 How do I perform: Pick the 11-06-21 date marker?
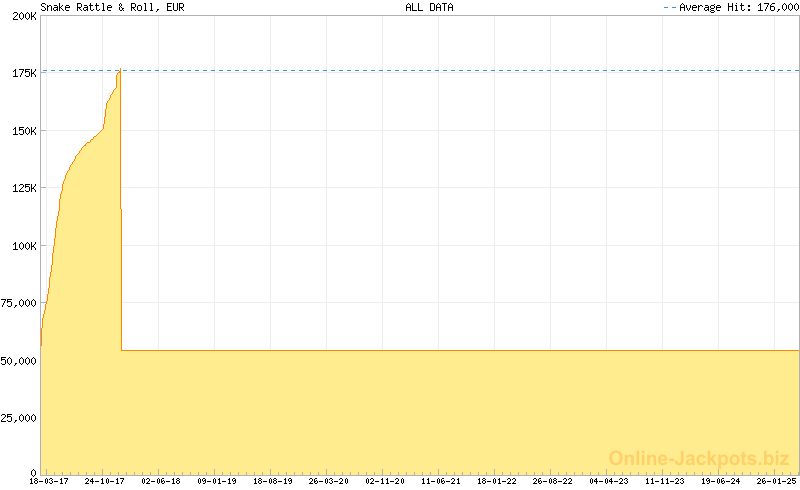click(x=441, y=481)
